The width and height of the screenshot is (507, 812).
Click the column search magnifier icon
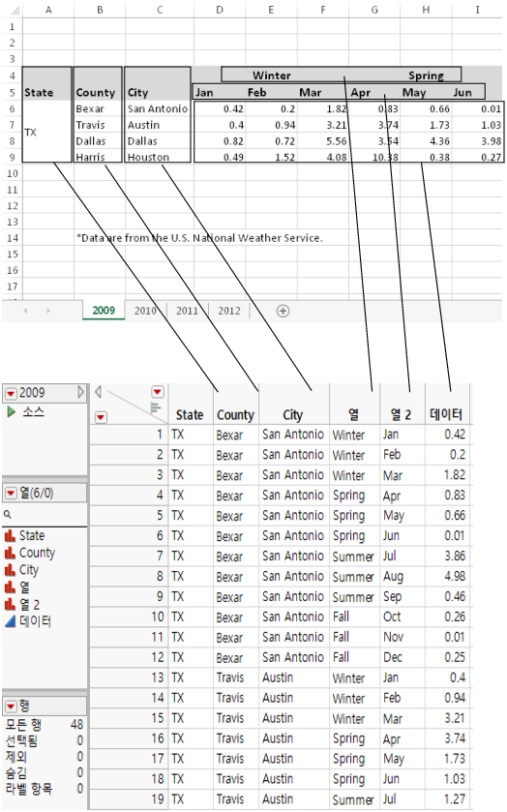8,515
